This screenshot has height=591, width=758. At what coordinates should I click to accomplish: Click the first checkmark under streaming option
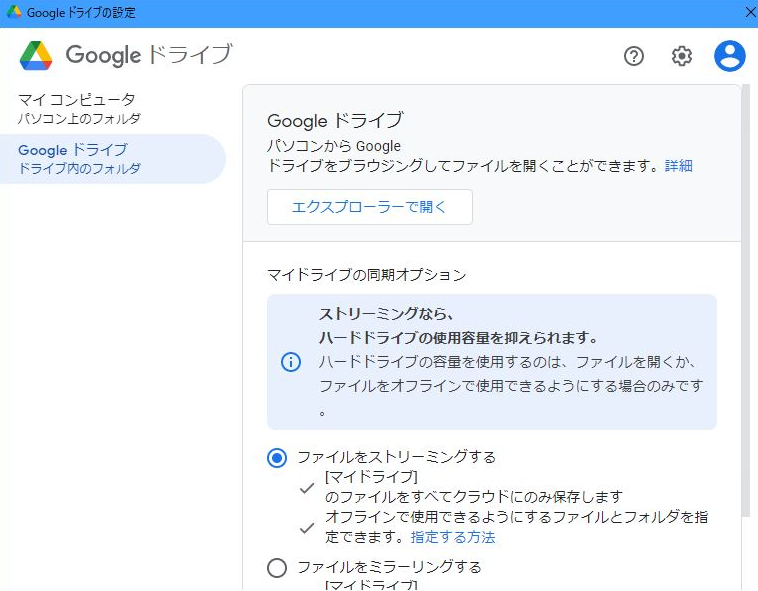pos(307,488)
